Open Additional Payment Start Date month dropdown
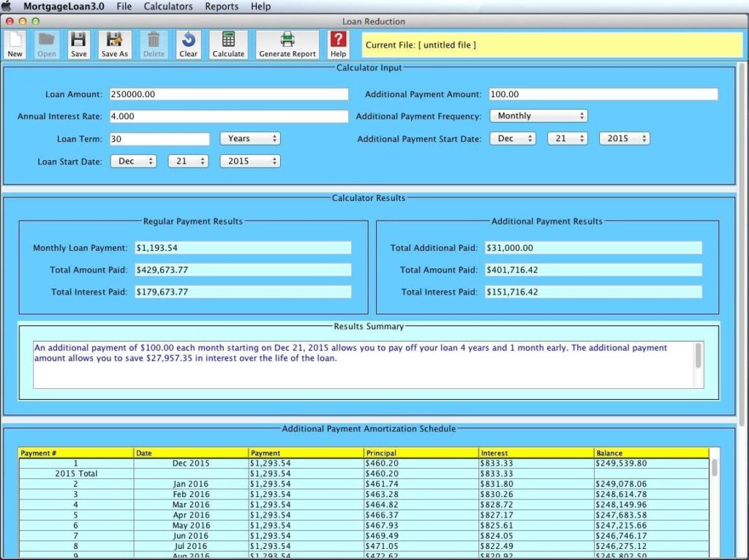 point(513,138)
